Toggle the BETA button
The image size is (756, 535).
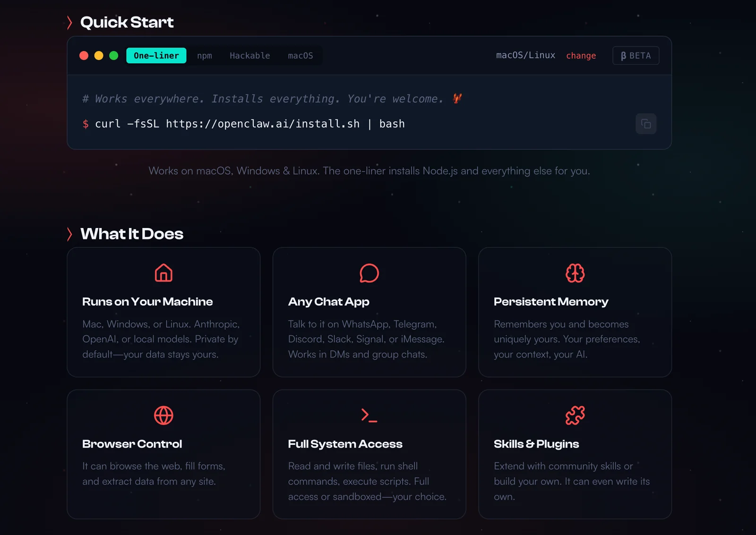(636, 56)
